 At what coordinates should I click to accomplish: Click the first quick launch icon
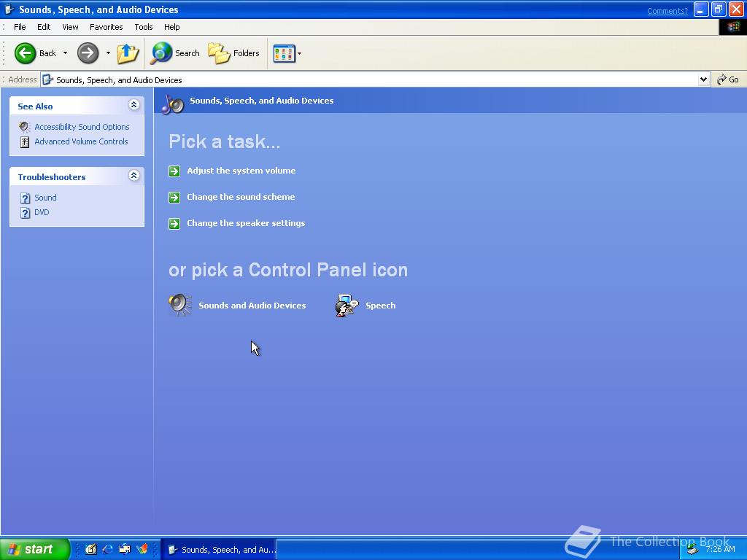(90, 549)
